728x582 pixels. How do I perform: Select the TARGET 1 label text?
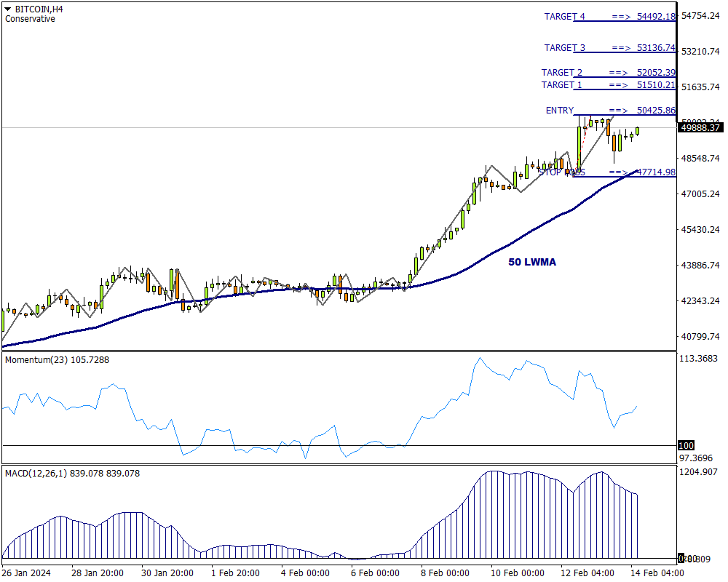(x=561, y=85)
